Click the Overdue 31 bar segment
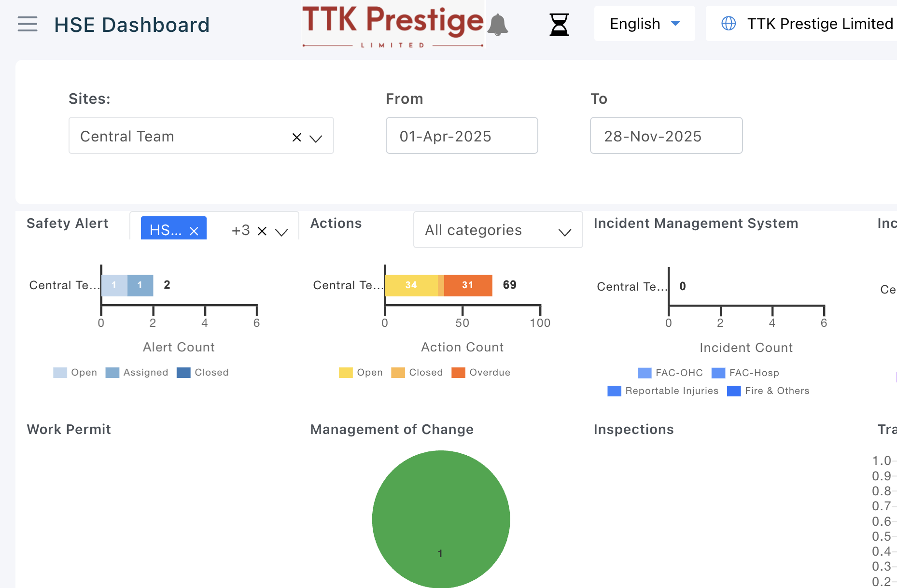This screenshot has height=588, width=897. (467, 285)
